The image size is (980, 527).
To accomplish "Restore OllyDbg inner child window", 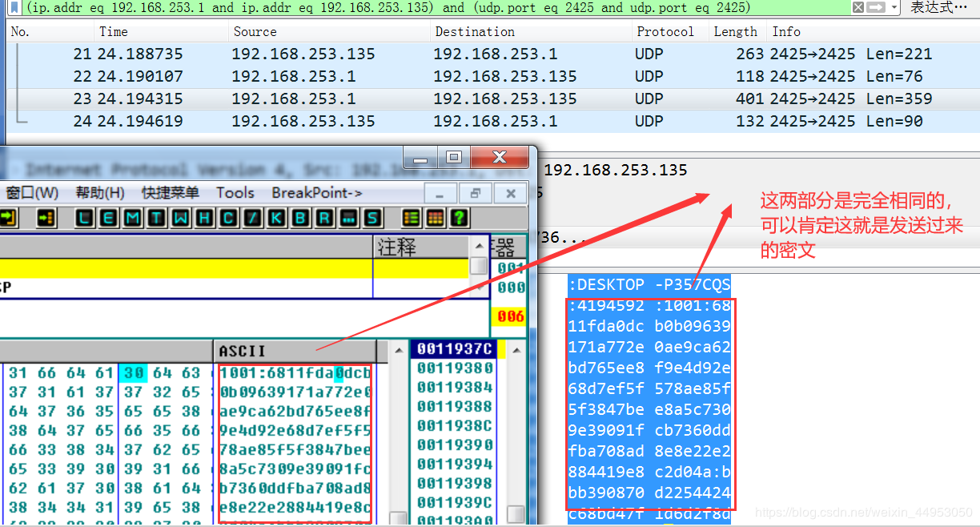I will point(475,193).
